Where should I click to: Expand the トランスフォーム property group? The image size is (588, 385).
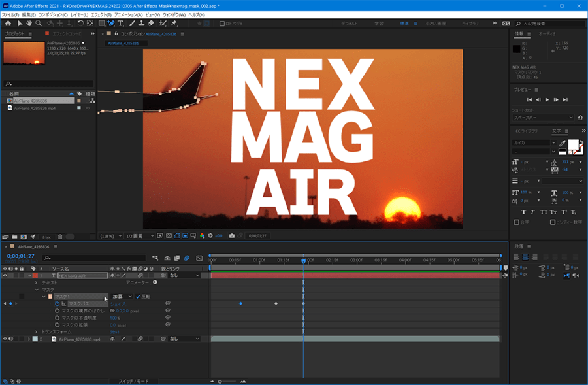pos(37,332)
